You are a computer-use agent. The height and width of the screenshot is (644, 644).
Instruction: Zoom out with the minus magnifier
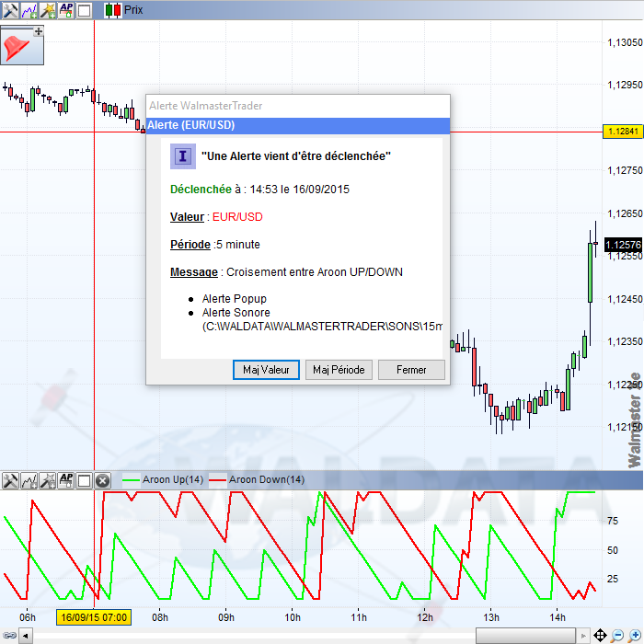point(617,636)
